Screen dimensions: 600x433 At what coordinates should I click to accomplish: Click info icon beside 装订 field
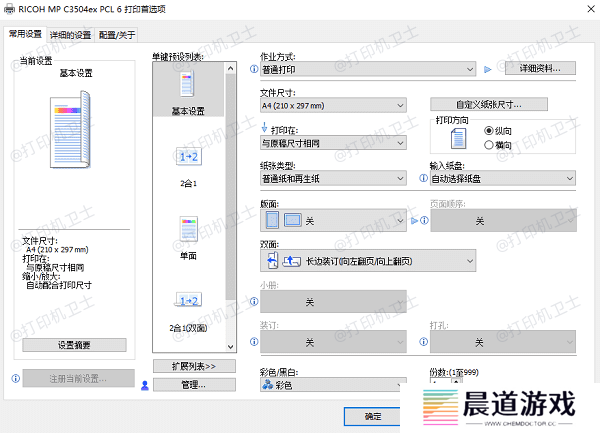[254, 342]
